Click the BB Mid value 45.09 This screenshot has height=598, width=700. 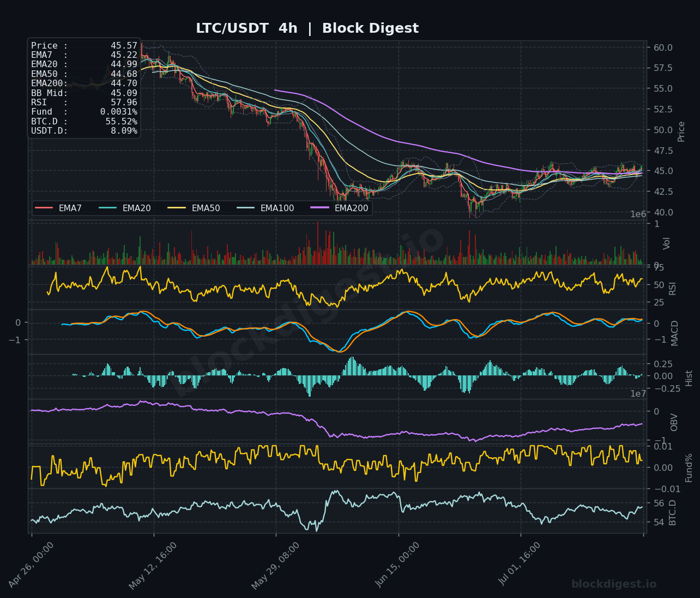pos(124,93)
